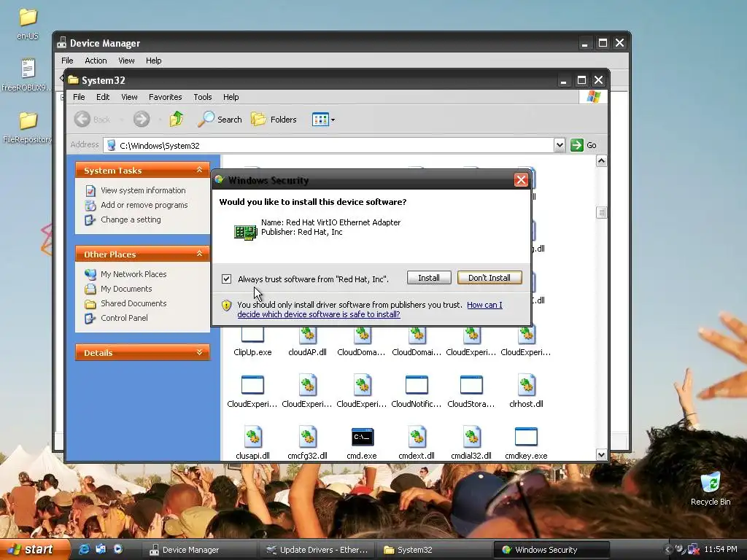Expand the Details panel
This screenshot has height=560, width=747.
[x=199, y=352]
